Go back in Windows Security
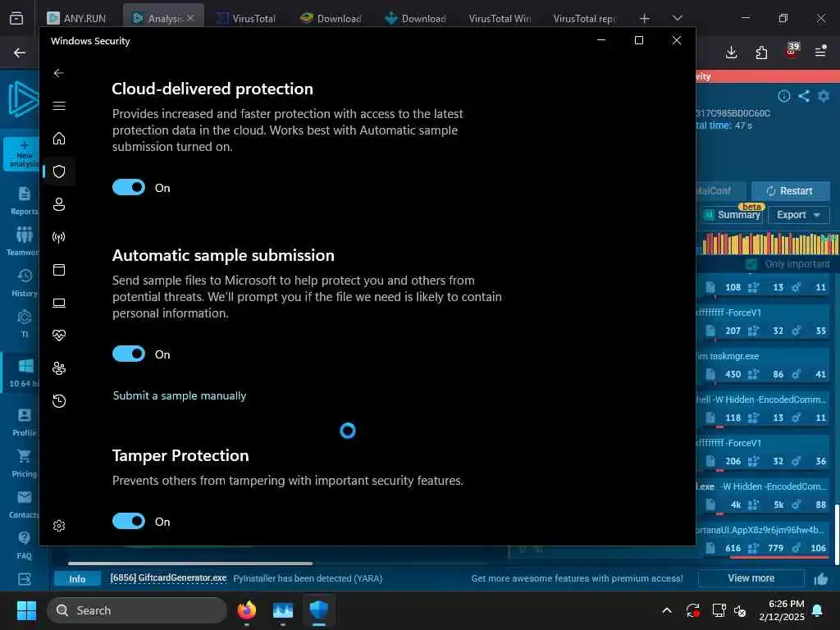 (x=59, y=73)
